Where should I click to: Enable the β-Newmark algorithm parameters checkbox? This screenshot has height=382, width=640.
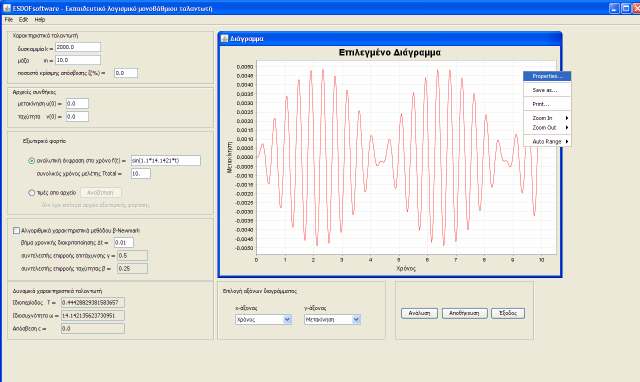click(16, 231)
